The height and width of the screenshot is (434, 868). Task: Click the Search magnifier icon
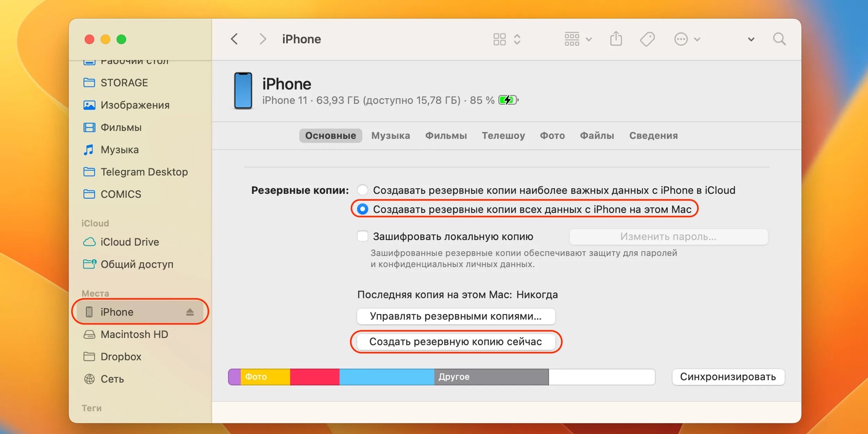pos(779,39)
